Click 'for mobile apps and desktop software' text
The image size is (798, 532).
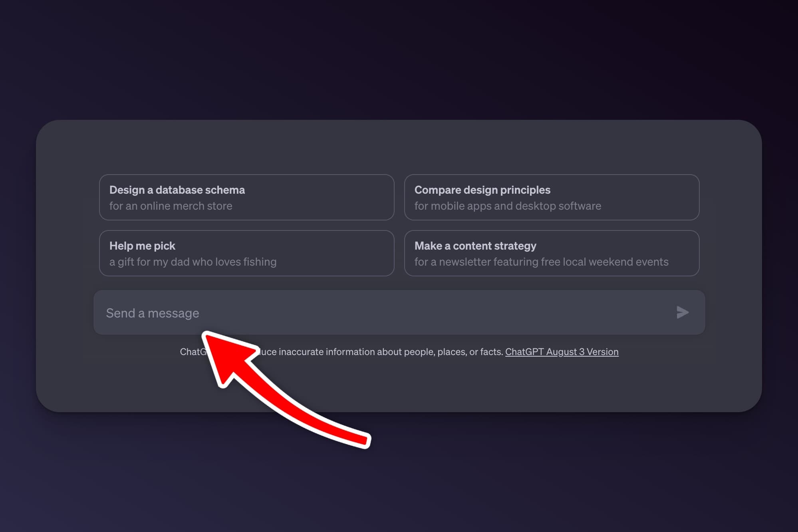tap(507, 206)
